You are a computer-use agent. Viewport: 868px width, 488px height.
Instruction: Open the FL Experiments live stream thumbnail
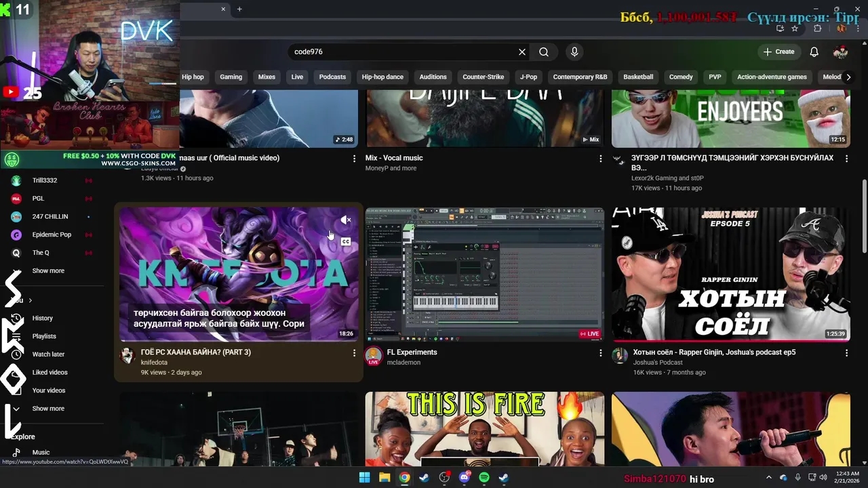click(x=484, y=274)
